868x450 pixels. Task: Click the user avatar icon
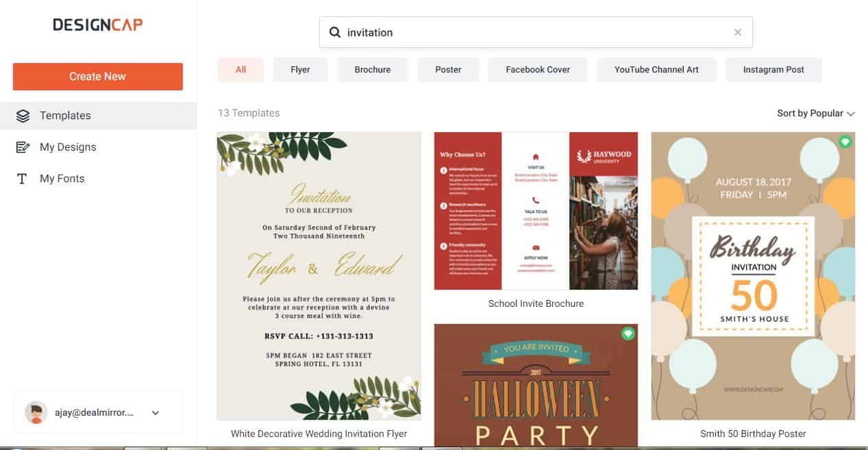tap(36, 413)
